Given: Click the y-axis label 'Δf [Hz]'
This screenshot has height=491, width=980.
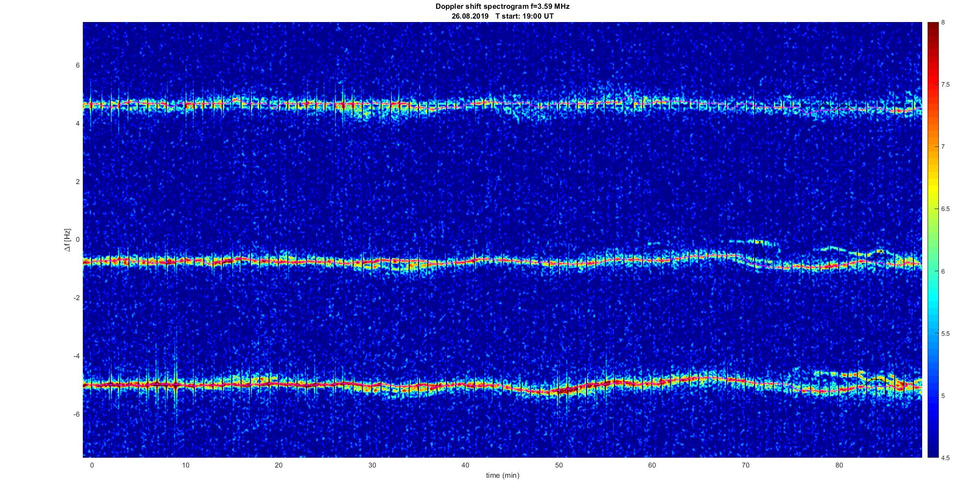Looking at the screenshot, I should 68,240.
